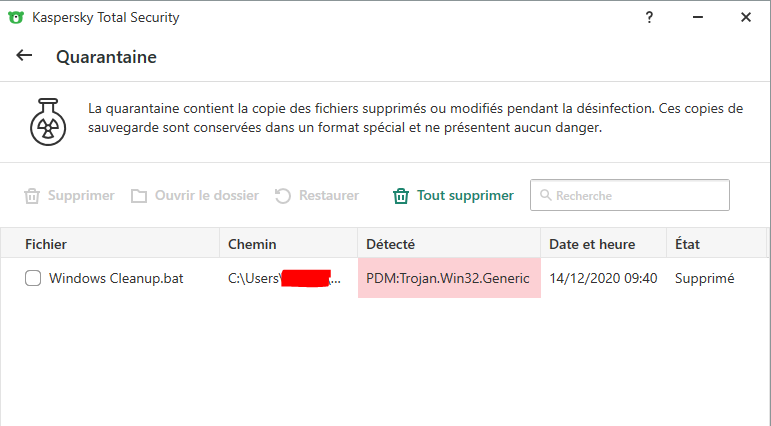Minimize the Kaspersky Total Security window
Viewport: 771px width, 426px height.
pos(697,17)
